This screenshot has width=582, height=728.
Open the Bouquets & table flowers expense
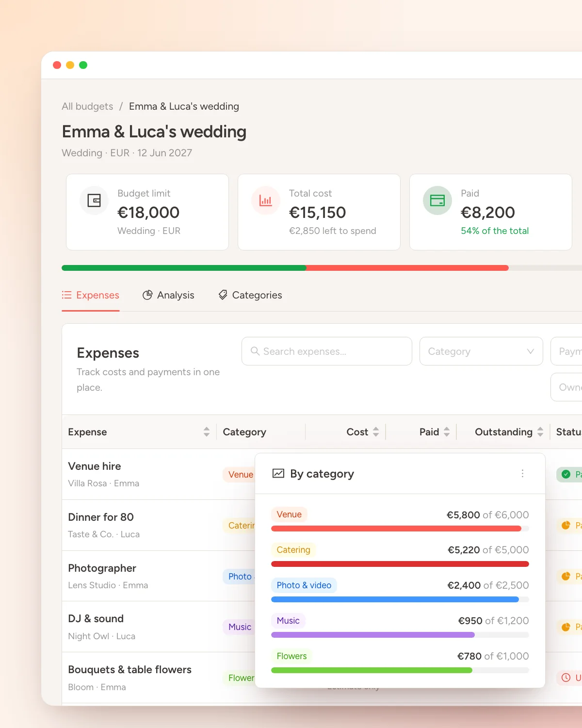[322, 678]
